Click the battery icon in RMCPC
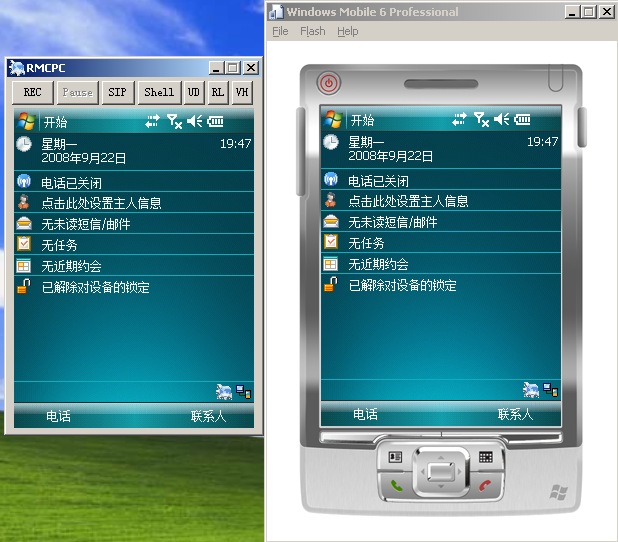The height and width of the screenshot is (542, 618). [215, 121]
